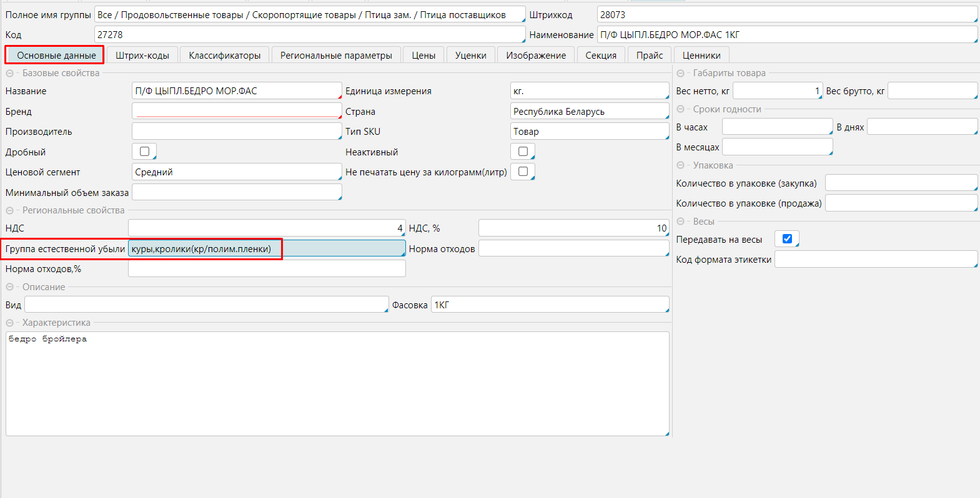Image resolution: width=980 pixels, height=498 pixels.
Task: Select the Группа естественной убыли field
Action: [266, 249]
